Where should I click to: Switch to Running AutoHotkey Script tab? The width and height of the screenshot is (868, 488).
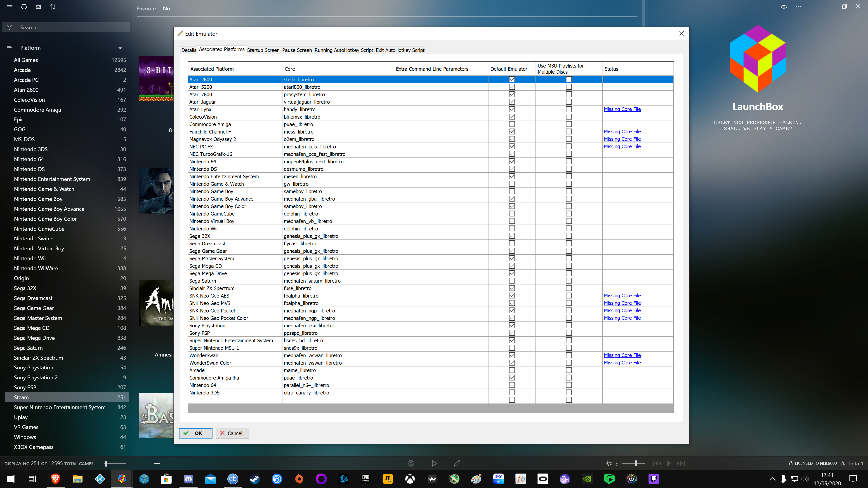pos(344,50)
